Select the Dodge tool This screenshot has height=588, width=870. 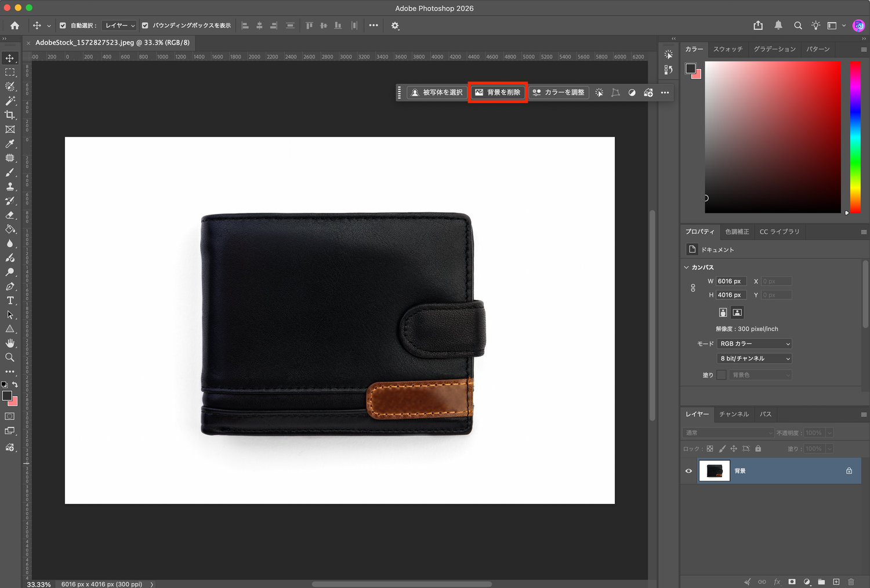coord(10,272)
